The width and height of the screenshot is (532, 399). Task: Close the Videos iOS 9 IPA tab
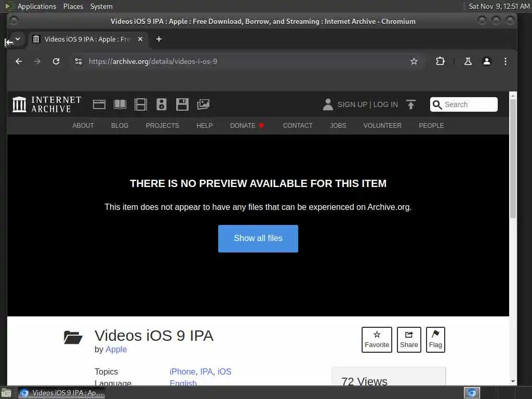(140, 39)
